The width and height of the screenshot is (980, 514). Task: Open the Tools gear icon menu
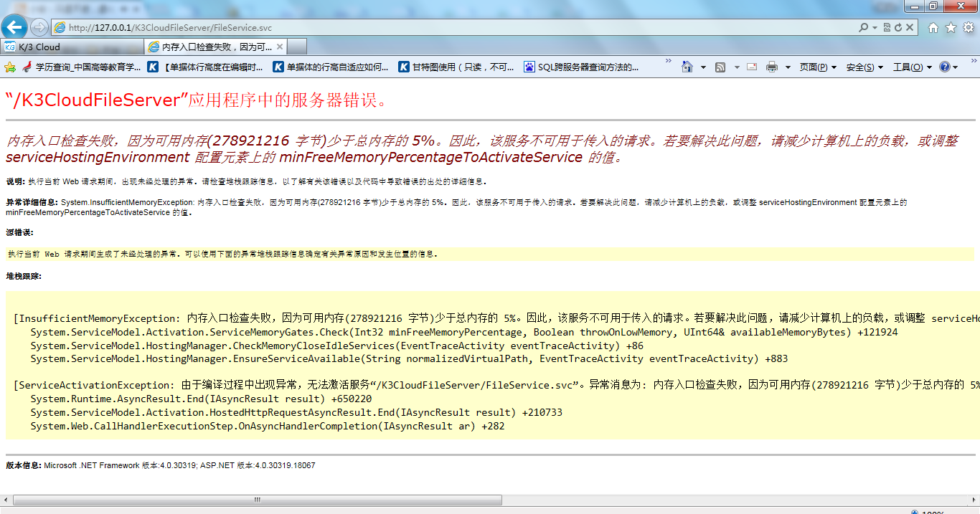[968, 28]
